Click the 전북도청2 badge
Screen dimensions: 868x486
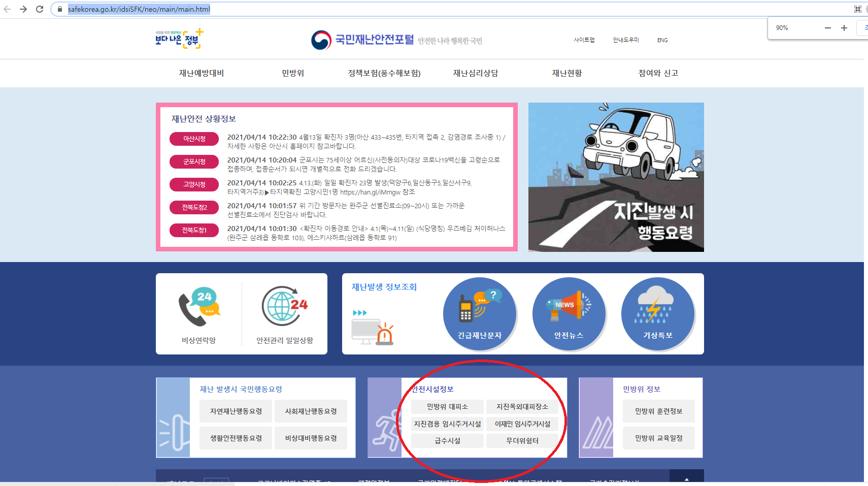coord(194,207)
